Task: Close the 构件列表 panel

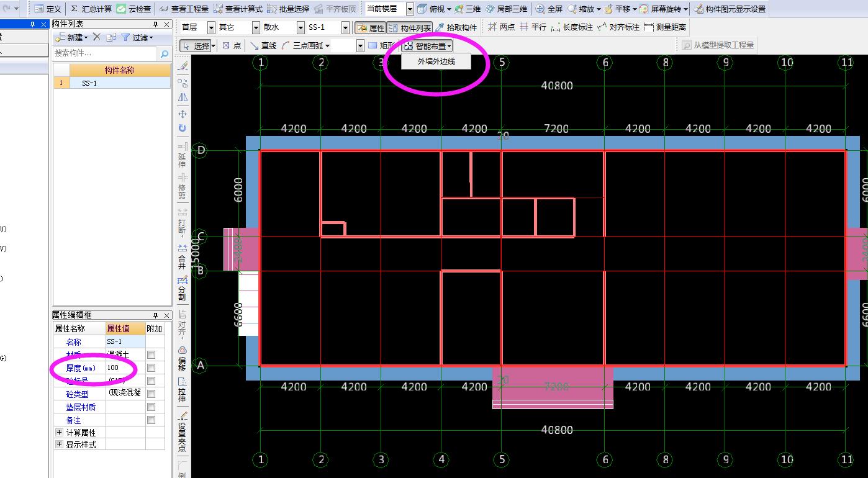Action: tap(166, 24)
